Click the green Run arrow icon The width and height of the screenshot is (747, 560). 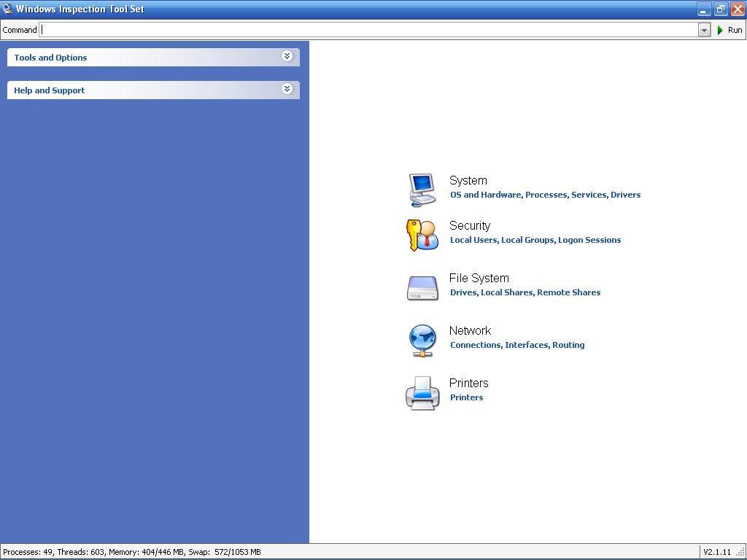(719, 30)
